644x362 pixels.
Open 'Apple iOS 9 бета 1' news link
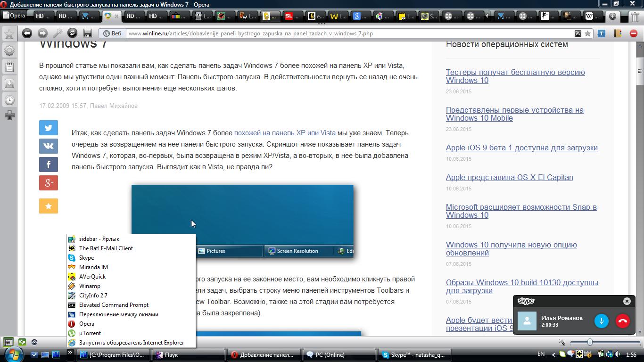click(522, 148)
